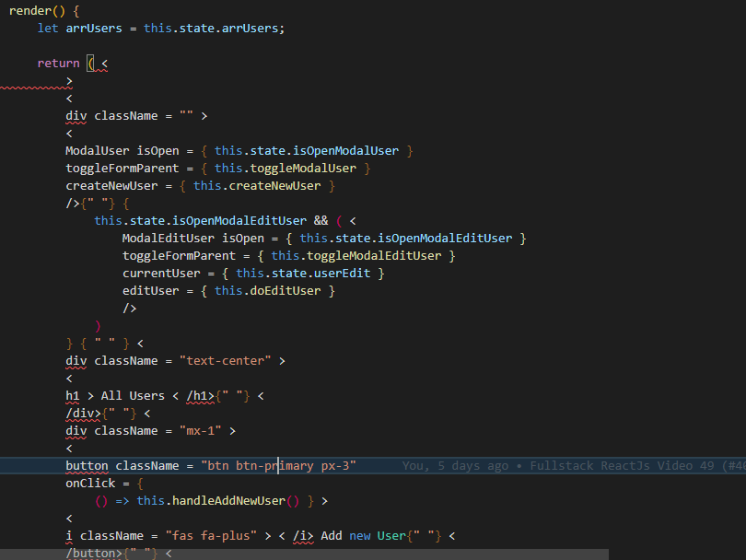
Task: Click 'currentUser' attribute name
Action: 161,274
